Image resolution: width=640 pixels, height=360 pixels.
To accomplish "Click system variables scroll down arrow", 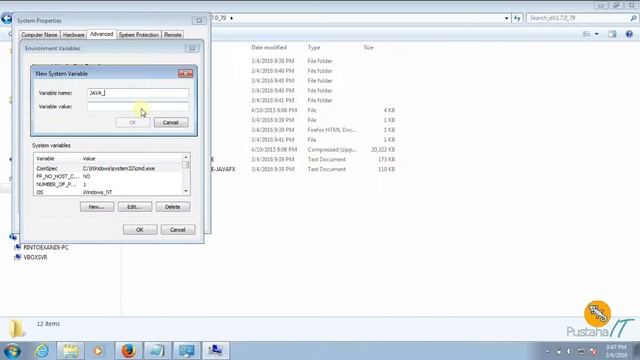I will click(186, 191).
